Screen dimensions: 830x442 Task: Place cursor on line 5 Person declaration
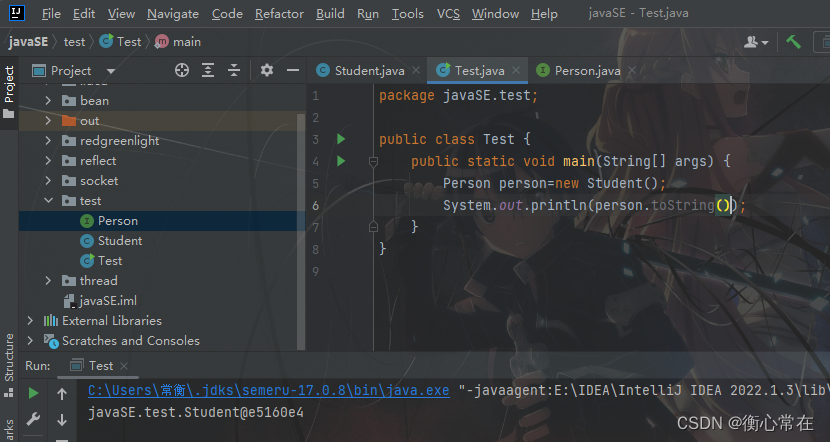tap(554, 184)
